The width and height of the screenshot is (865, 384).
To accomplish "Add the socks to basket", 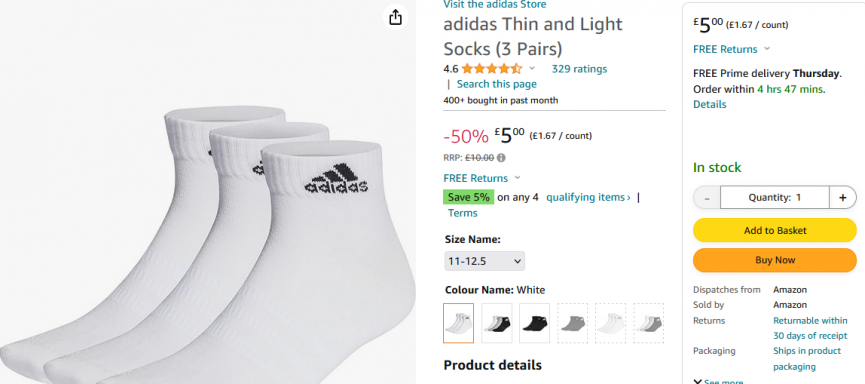I will pyautogui.click(x=775, y=231).
